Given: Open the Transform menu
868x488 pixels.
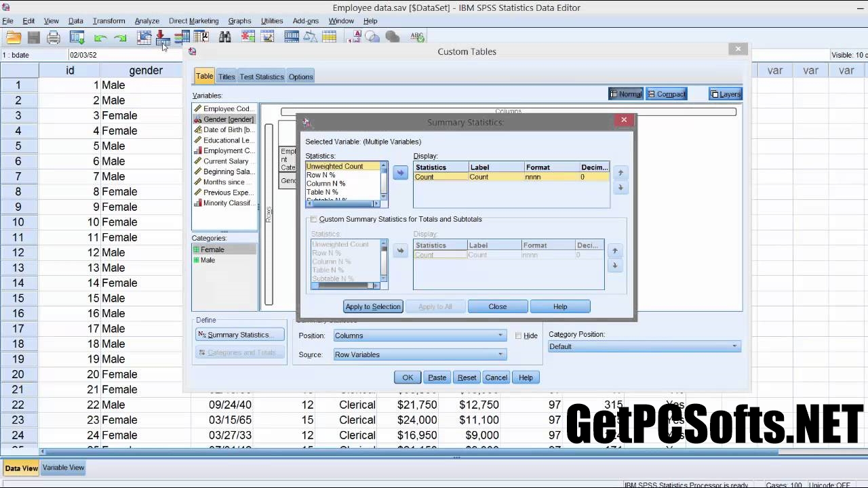Looking at the screenshot, I should coord(108,21).
